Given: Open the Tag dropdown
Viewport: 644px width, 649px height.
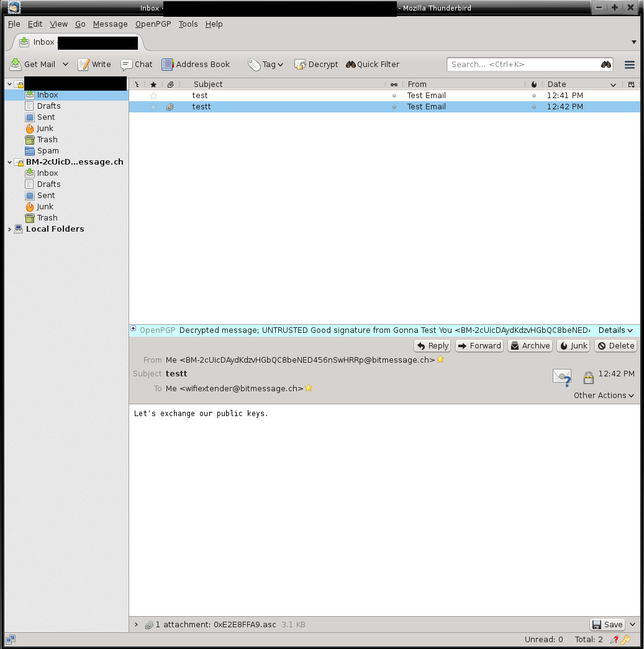Looking at the screenshot, I should click(x=266, y=64).
